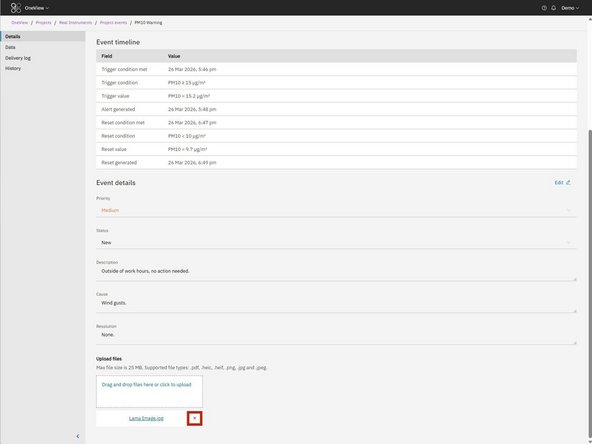Click the 'PM10 Warning' breadcrumb text
The height and width of the screenshot is (444, 592).
(148, 23)
